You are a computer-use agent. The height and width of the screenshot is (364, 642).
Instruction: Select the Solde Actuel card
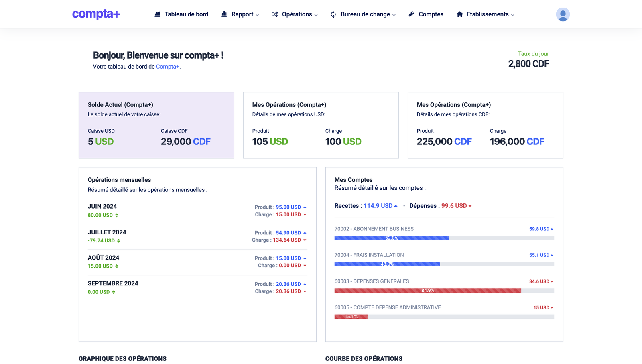point(156,125)
